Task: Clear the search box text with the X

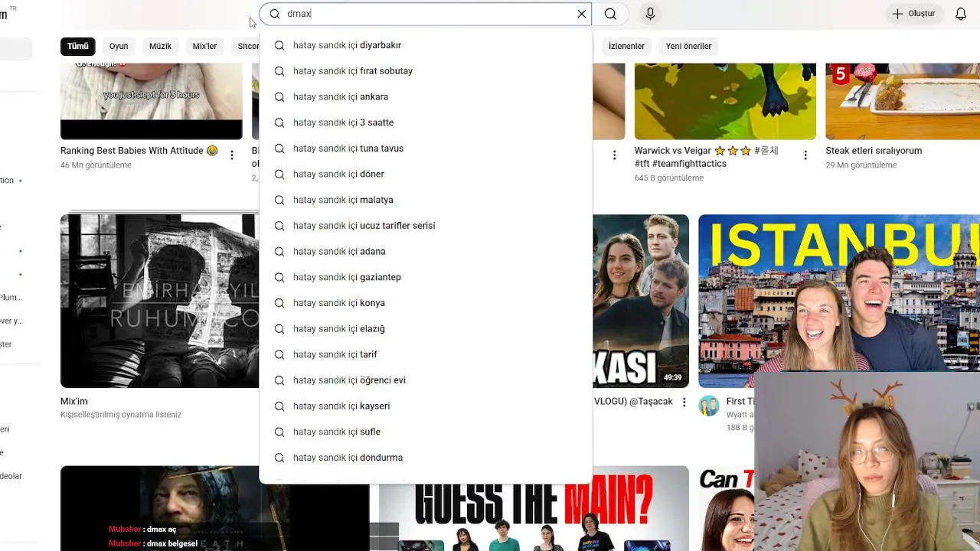Action: coord(582,14)
